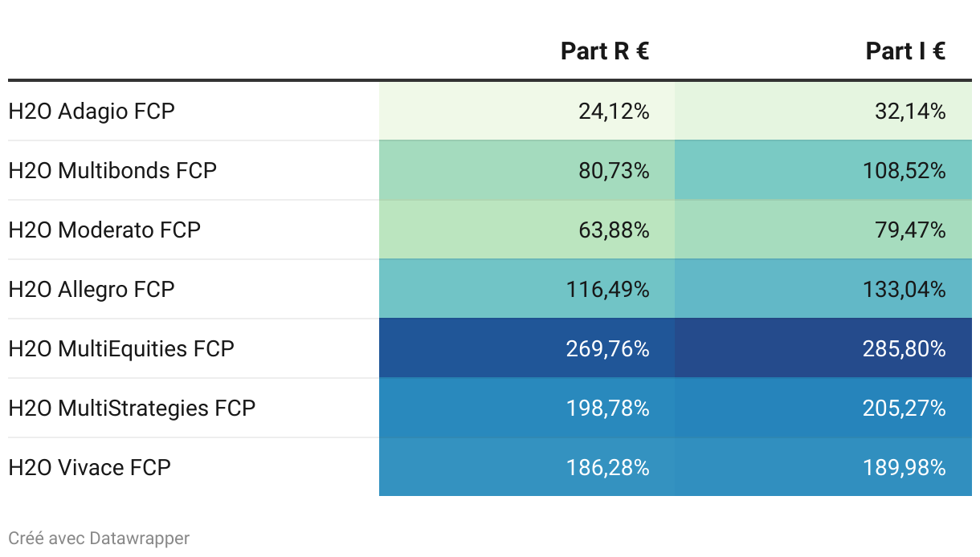Select the H2O Multibonds FCP row label
Image resolution: width=980 pixels, height=557 pixels.
[112, 171]
